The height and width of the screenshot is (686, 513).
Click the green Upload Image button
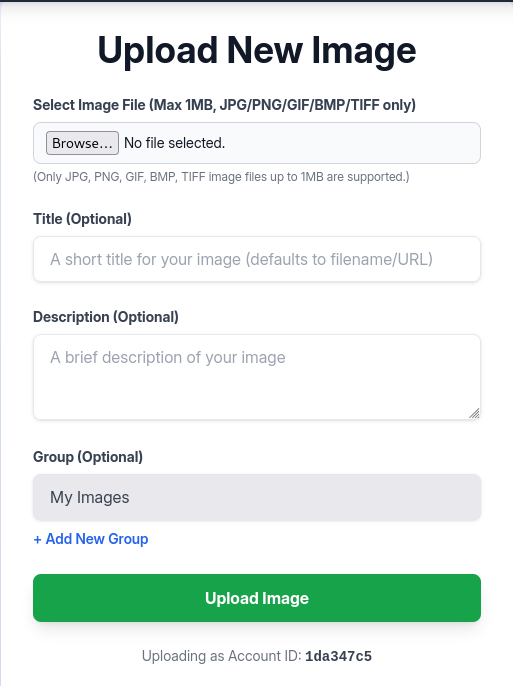(257, 598)
